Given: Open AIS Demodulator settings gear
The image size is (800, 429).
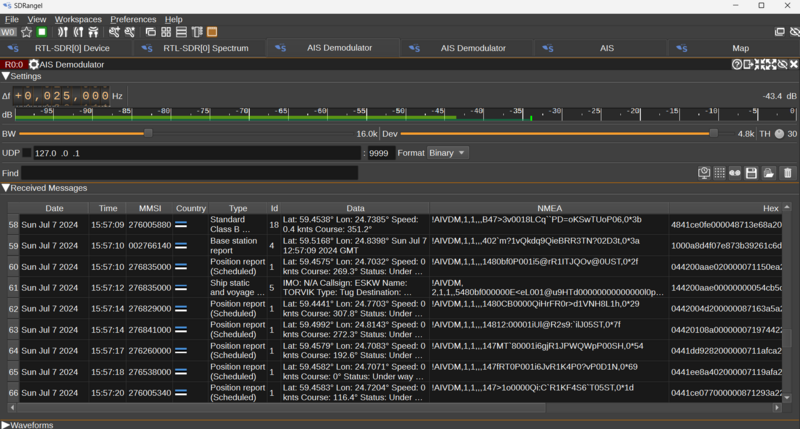Looking at the screenshot, I should click(34, 64).
